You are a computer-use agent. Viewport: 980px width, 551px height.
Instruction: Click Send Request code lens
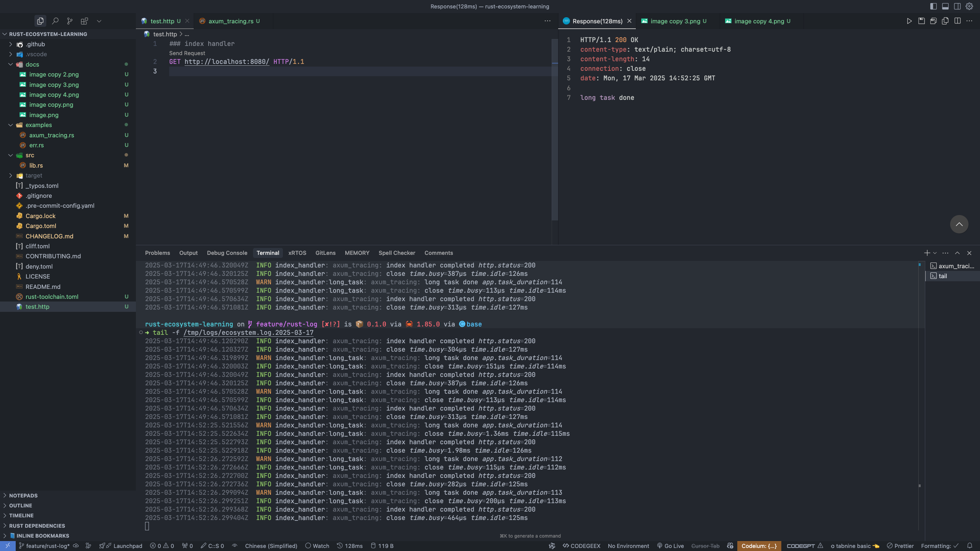click(187, 53)
